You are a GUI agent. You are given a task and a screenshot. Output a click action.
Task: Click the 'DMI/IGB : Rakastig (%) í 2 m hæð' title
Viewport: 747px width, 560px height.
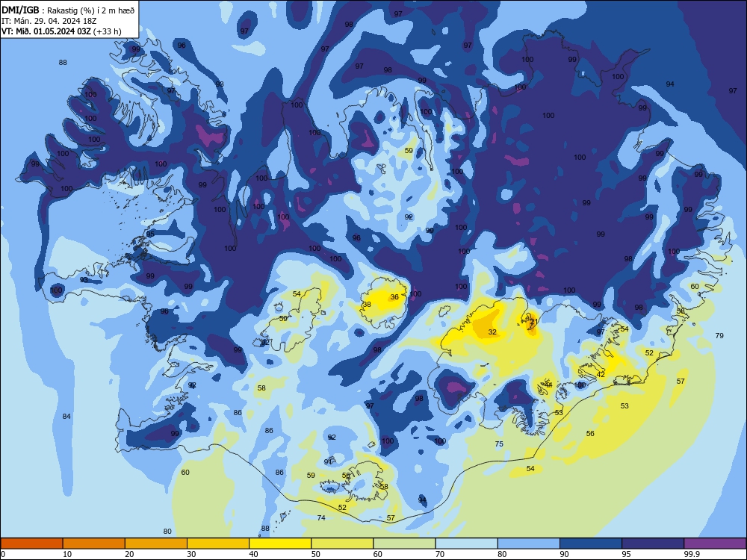point(69,10)
